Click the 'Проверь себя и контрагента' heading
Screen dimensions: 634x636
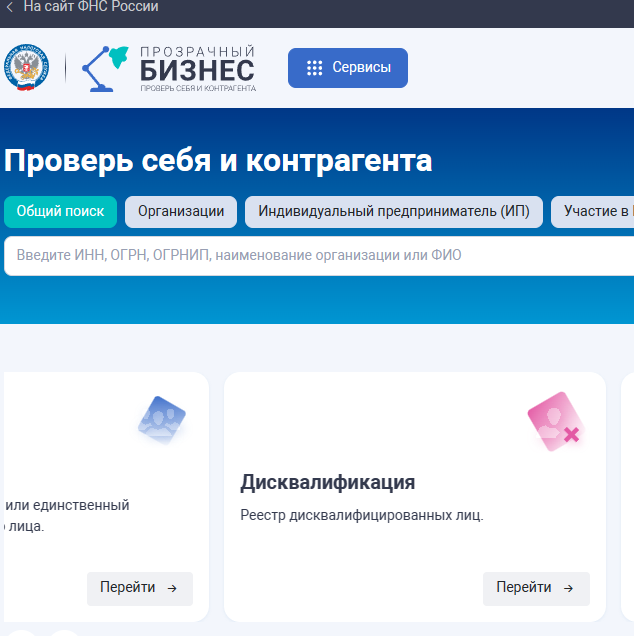pyautogui.click(x=218, y=161)
